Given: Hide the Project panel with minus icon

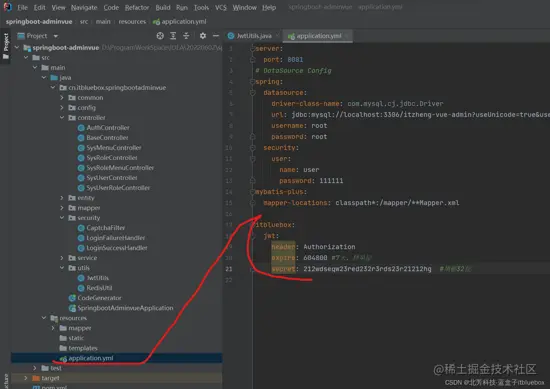Looking at the screenshot, I should point(216,36).
